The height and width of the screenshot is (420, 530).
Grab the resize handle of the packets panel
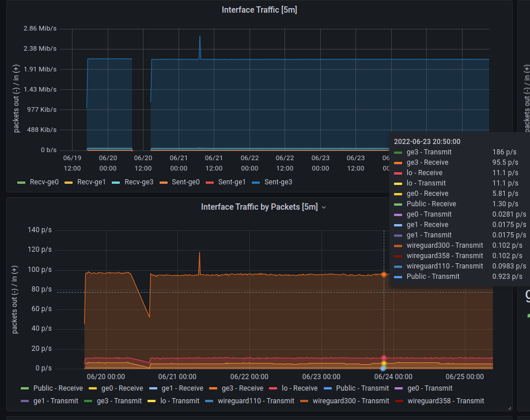point(509,408)
